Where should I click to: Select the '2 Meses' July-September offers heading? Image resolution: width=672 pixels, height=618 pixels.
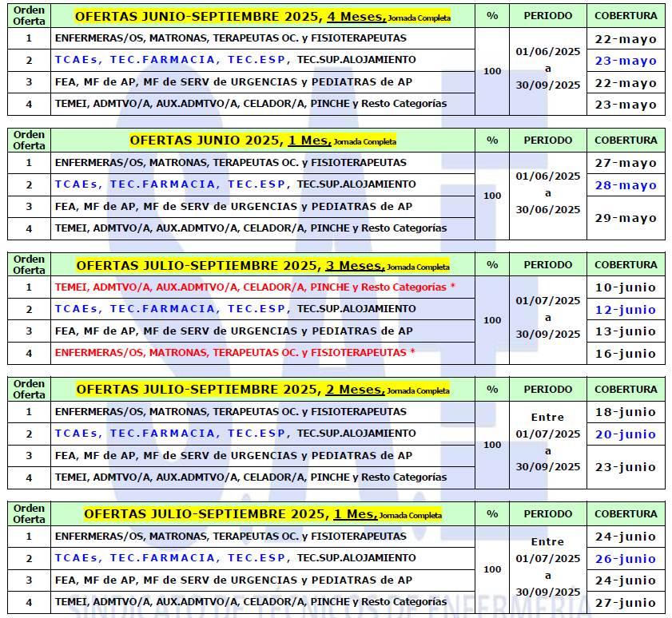262,390
